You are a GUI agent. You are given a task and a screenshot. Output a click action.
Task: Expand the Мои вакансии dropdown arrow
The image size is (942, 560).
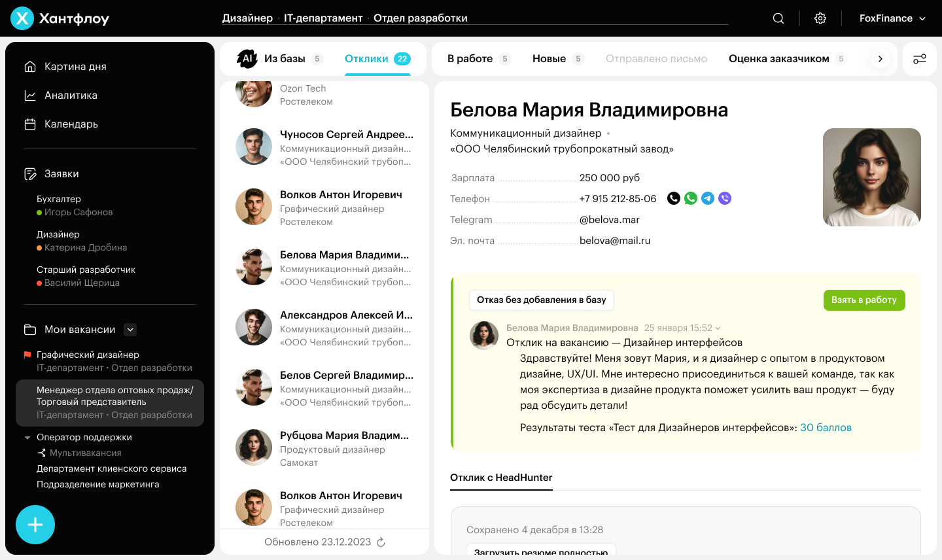click(130, 330)
